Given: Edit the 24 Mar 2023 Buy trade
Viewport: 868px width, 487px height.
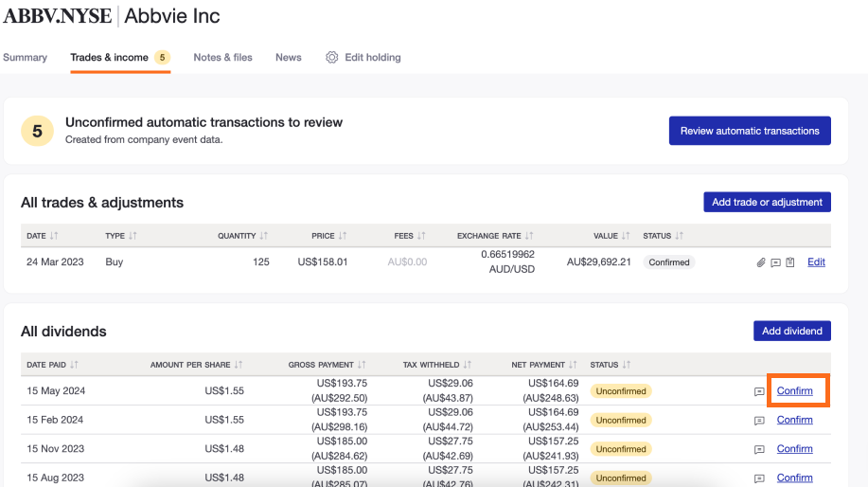Looking at the screenshot, I should click(816, 262).
